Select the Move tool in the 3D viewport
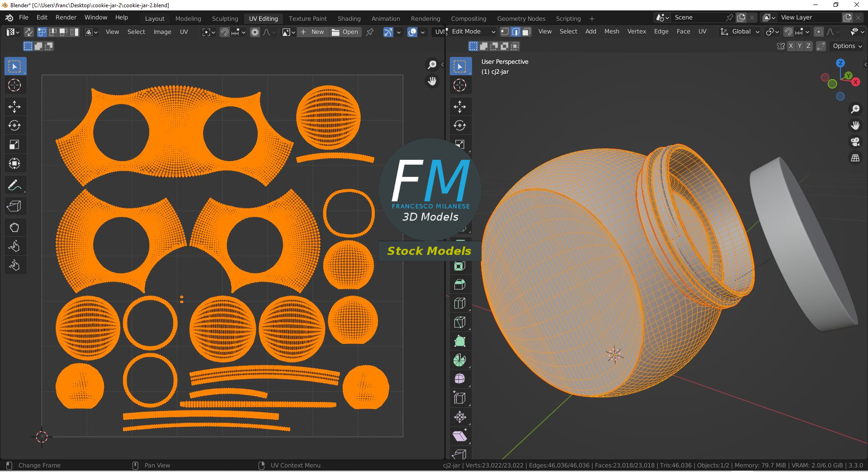Viewport: 868px width, 472px height. tap(460, 106)
